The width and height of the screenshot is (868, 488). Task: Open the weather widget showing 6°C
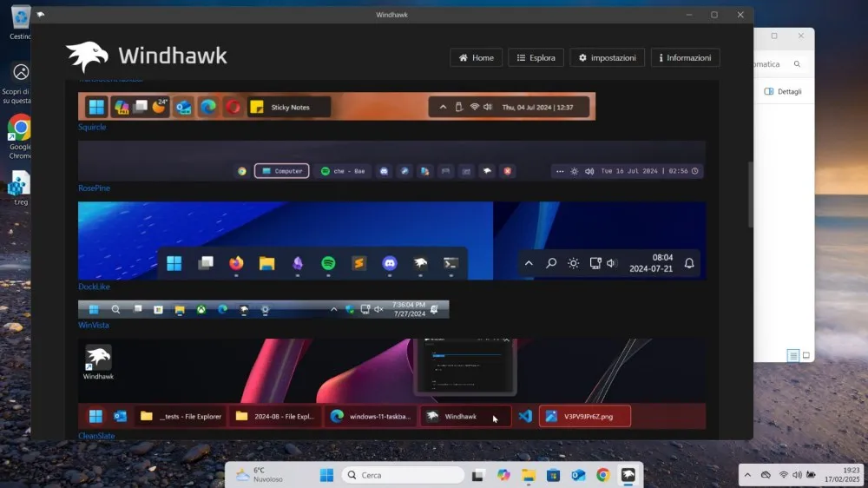[260, 475]
